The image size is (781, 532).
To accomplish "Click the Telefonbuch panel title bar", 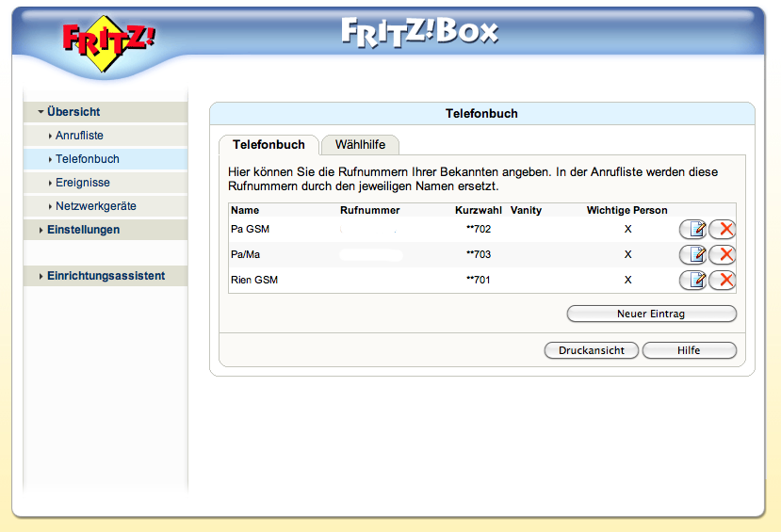I will point(481,114).
